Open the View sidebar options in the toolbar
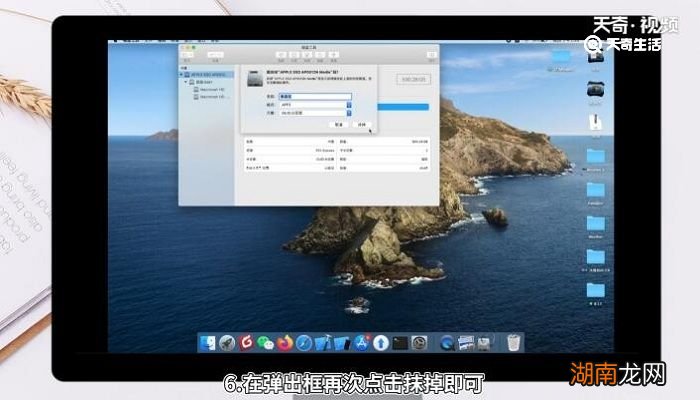The height and width of the screenshot is (400, 700). point(188,54)
